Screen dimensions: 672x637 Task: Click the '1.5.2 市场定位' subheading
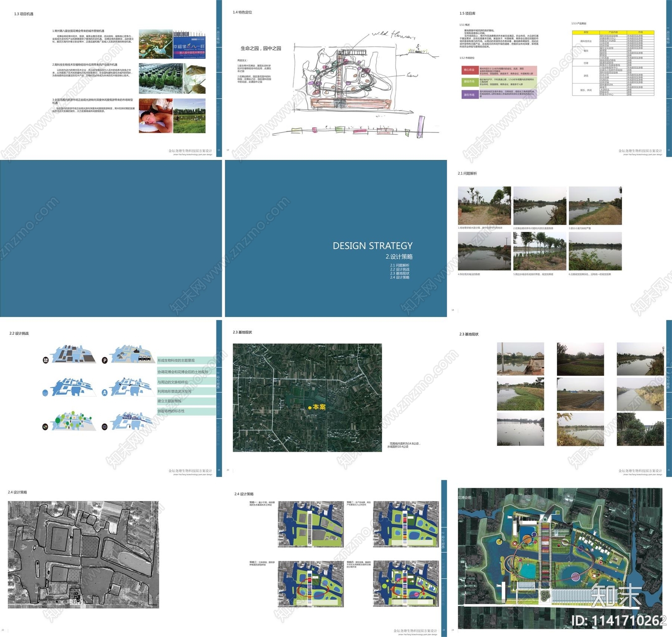pos(467,58)
